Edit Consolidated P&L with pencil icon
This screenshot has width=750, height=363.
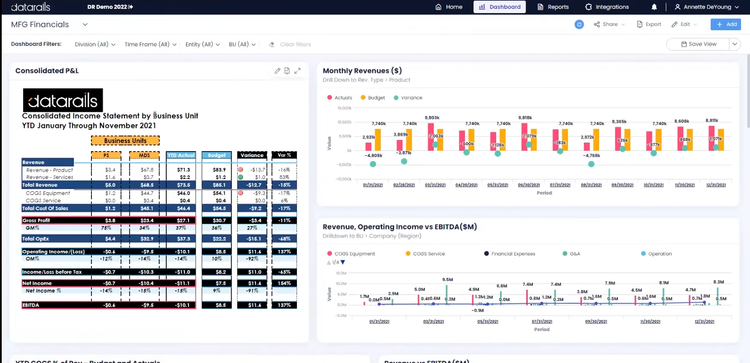click(277, 71)
